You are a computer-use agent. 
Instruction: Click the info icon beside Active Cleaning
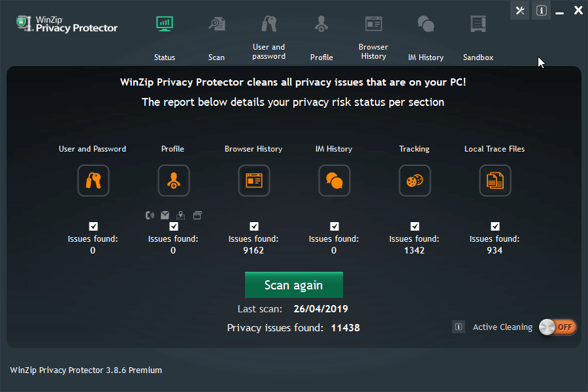pos(459,327)
